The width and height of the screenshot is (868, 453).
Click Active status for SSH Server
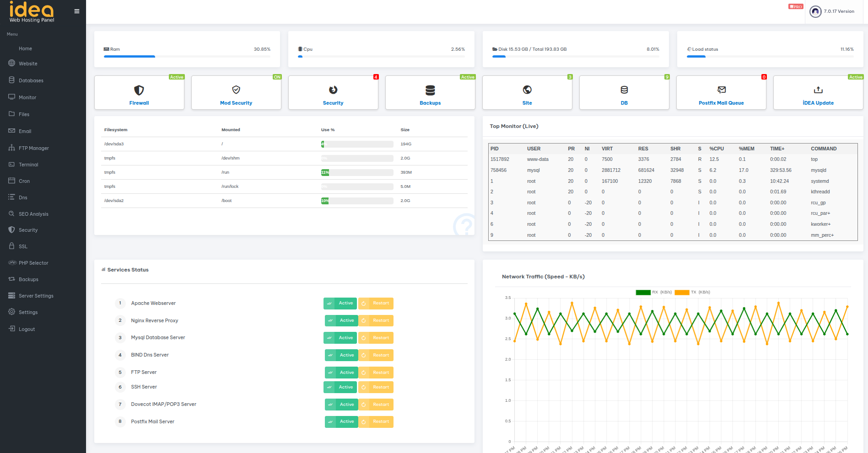point(340,387)
